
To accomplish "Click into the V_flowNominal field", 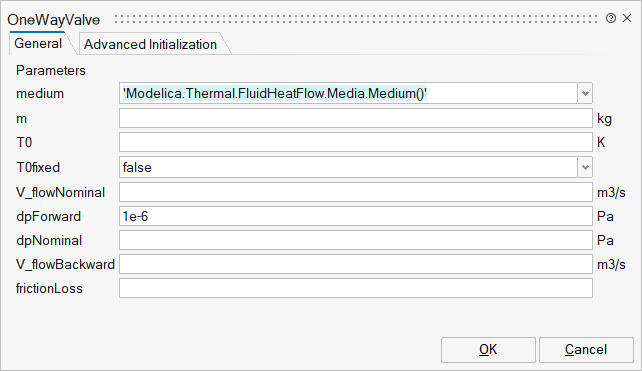I will (x=356, y=192).
